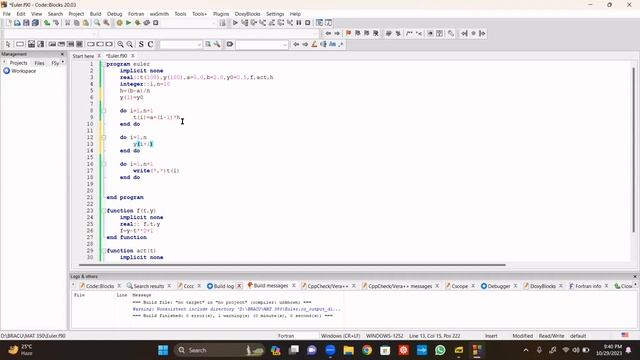
Task: Start debugging with the Debug/Continue arrow
Action: click(x=235, y=23)
